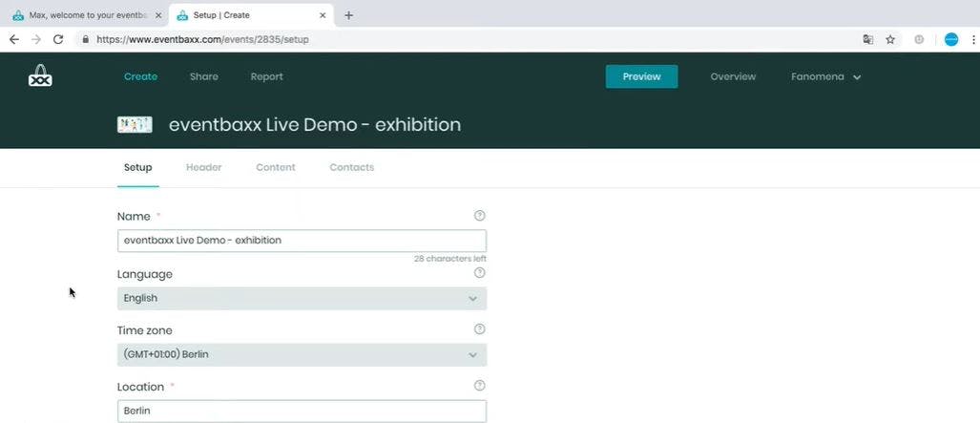Close the 'Setup | Create' tab
Image resolution: width=980 pixels, height=423 pixels.
click(x=323, y=15)
